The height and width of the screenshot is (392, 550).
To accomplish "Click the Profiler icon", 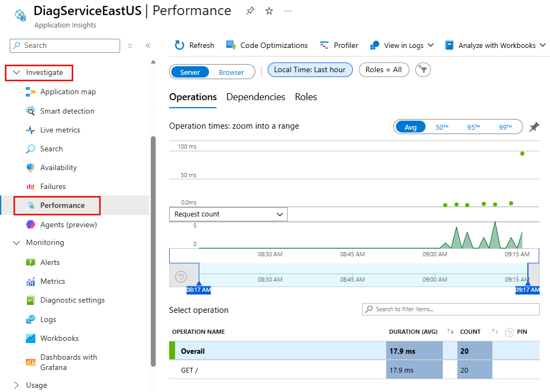I will (x=324, y=45).
